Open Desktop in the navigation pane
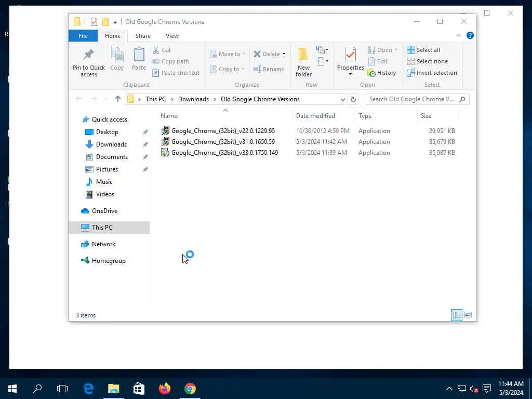 (107, 132)
